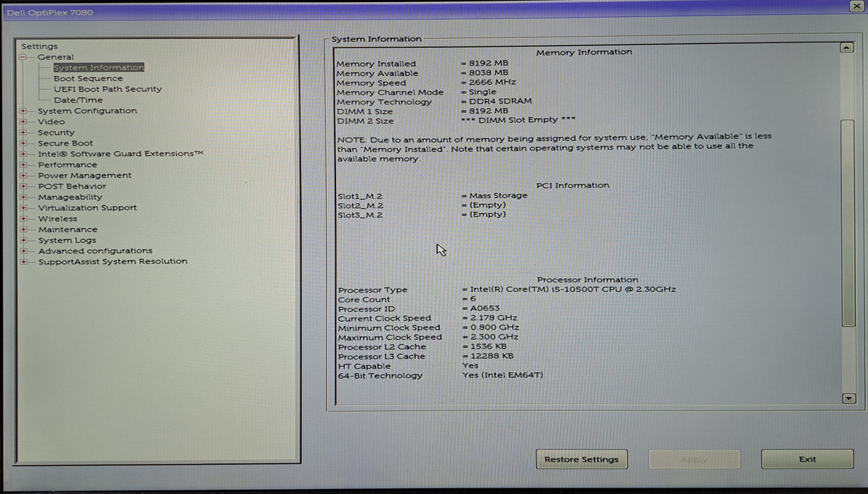
Task: Click the Processor L3 Cache 12288 KB
Action: point(487,356)
